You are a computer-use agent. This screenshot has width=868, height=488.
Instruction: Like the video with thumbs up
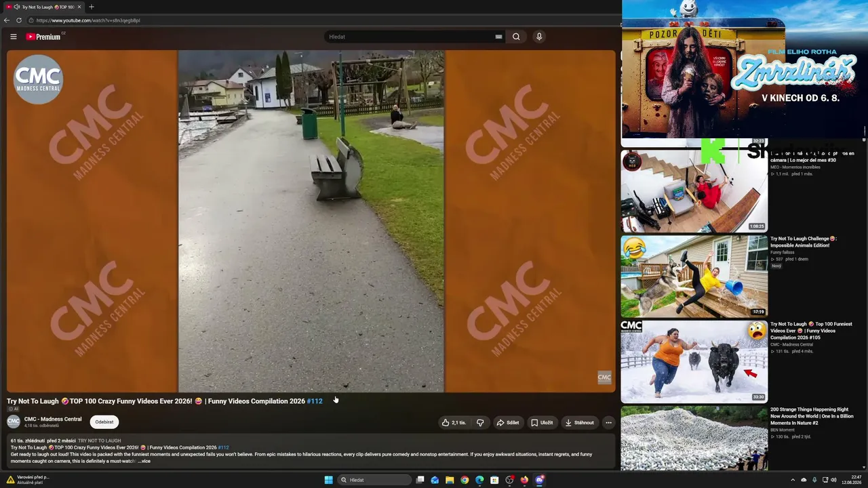point(454,422)
